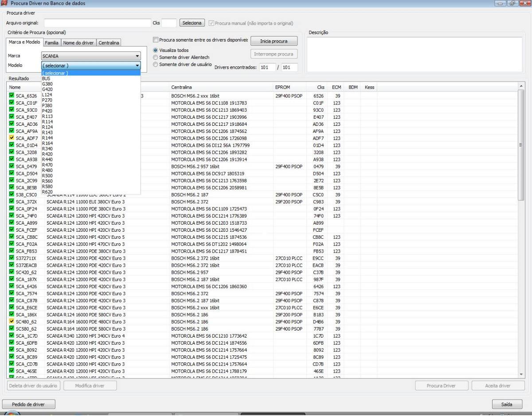532x416 pixels.
Task: Open the 'Nome do driver' tab
Action: point(78,43)
